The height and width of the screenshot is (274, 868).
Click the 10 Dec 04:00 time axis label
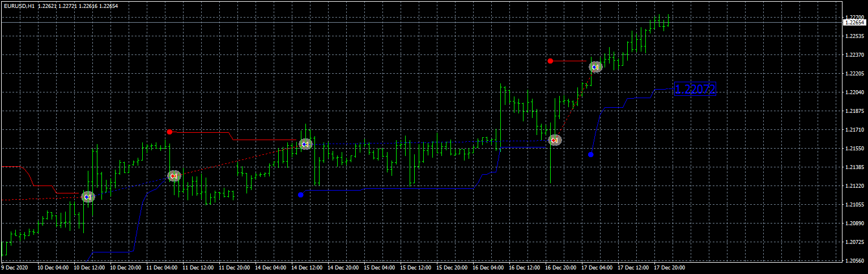(x=53, y=267)
